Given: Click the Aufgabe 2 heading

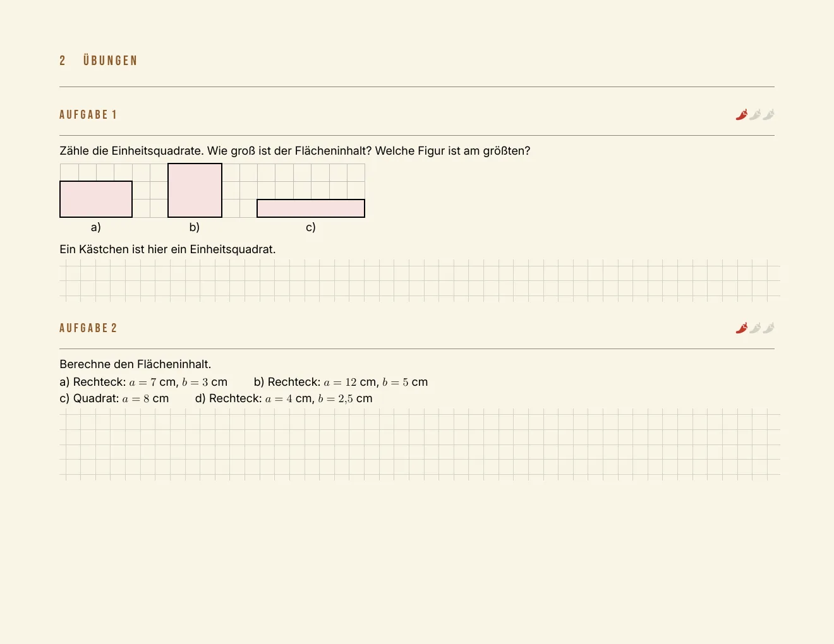Looking at the screenshot, I should pos(88,328).
